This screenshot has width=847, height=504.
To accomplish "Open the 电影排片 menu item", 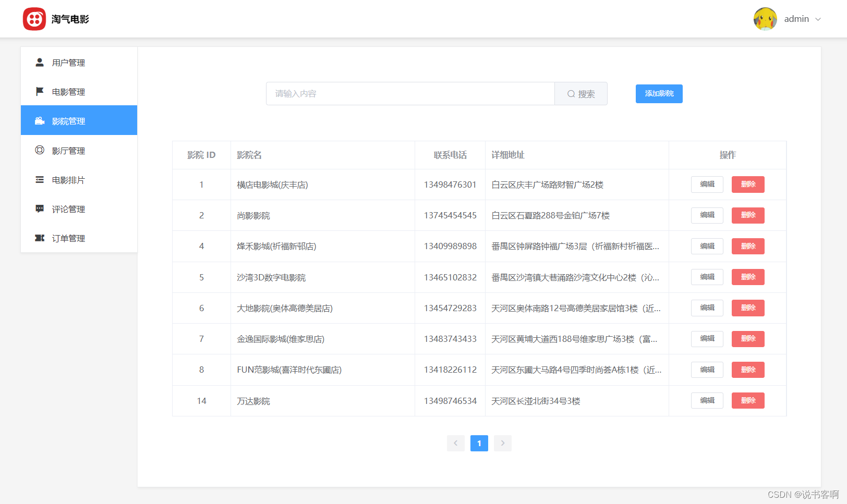I will [79, 180].
